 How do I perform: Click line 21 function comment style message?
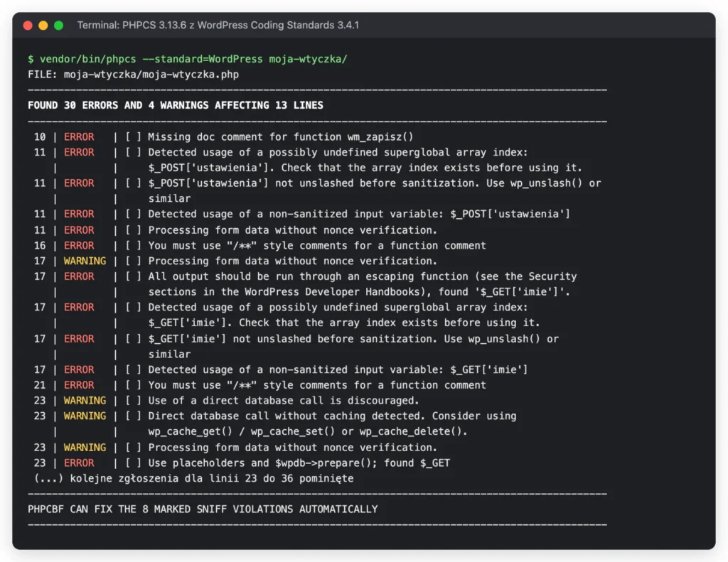pos(317,385)
